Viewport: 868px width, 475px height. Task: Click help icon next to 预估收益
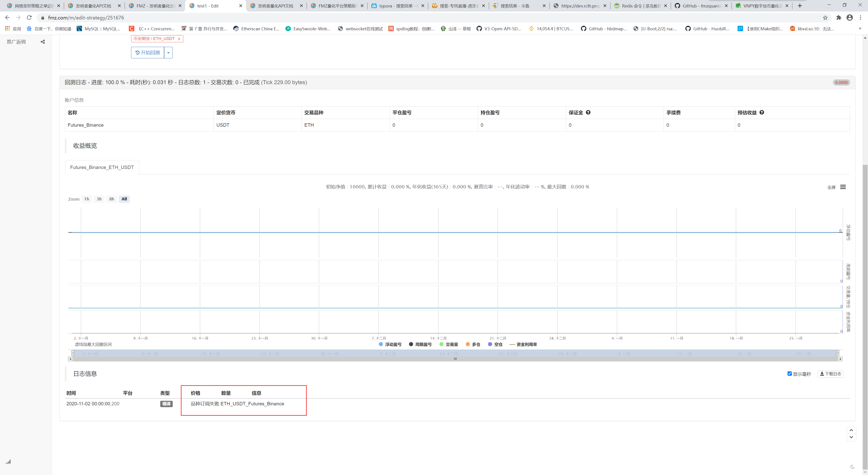(x=762, y=113)
